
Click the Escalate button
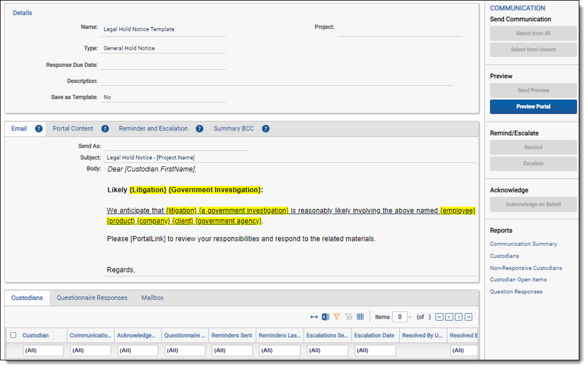click(533, 163)
